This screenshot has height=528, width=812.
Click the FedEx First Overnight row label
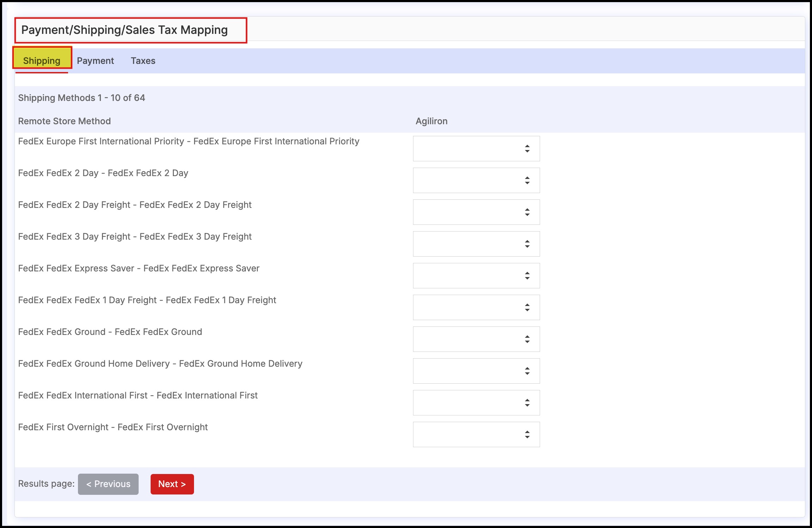tap(113, 427)
